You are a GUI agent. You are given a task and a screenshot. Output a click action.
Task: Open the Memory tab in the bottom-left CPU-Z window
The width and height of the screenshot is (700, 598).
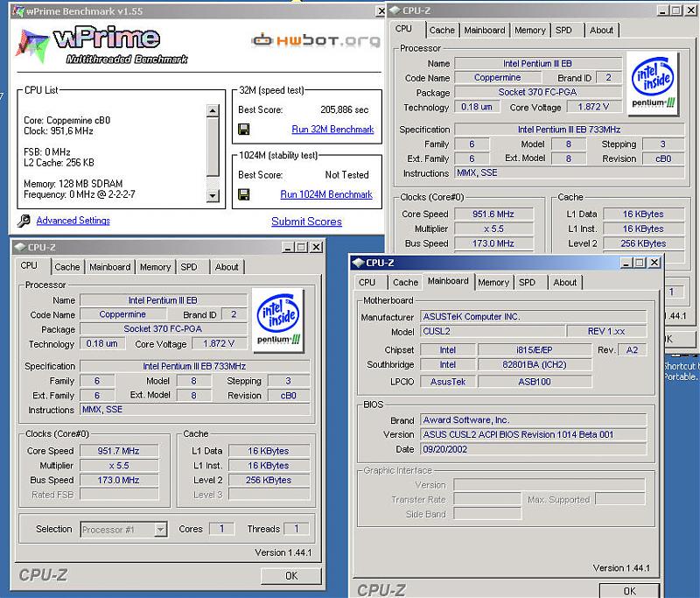[156, 267]
